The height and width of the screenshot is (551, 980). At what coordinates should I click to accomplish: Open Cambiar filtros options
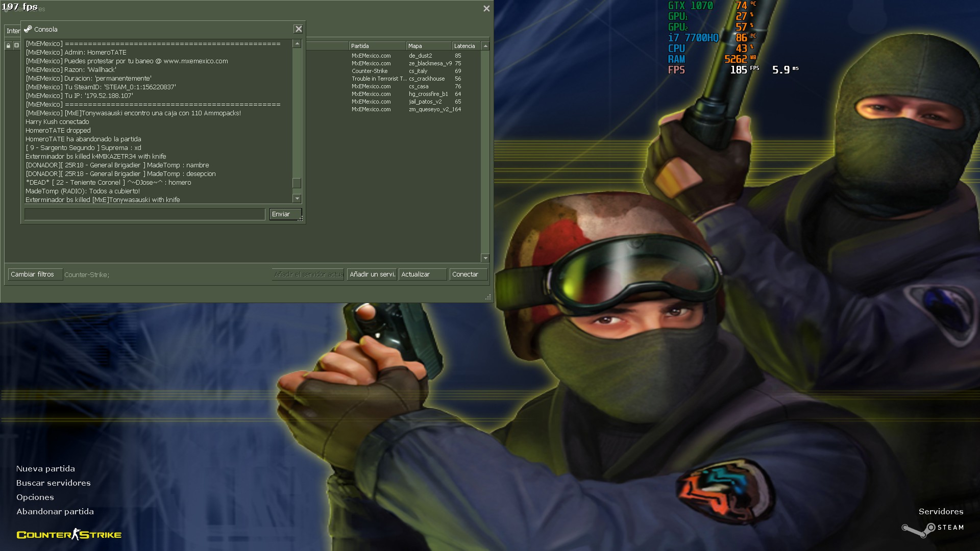click(x=35, y=274)
